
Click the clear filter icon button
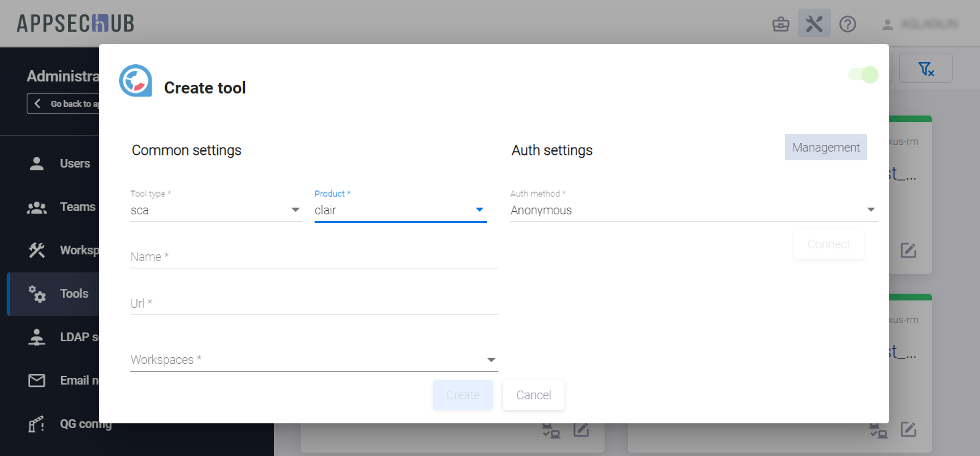[x=925, y=68]
